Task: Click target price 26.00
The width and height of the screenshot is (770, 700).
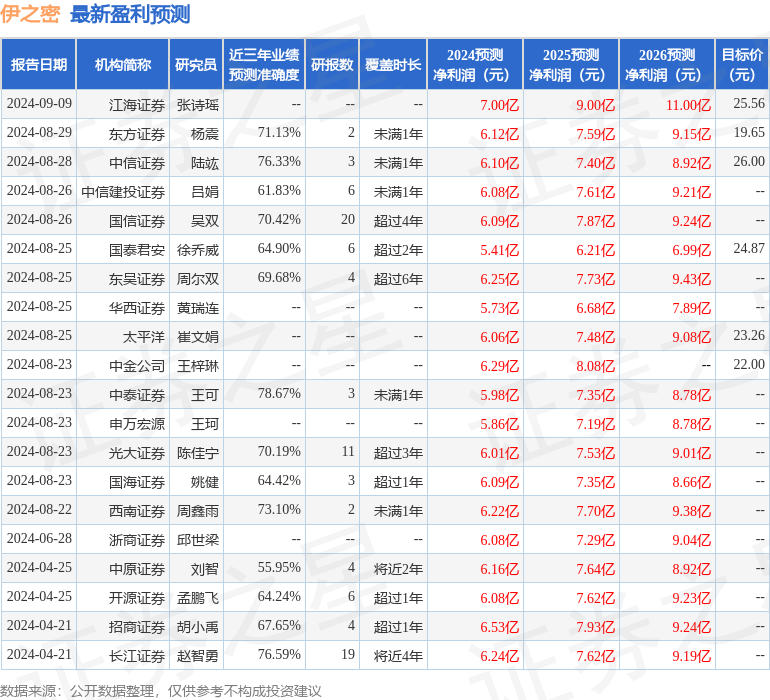Action: click(x=749, y=162)
